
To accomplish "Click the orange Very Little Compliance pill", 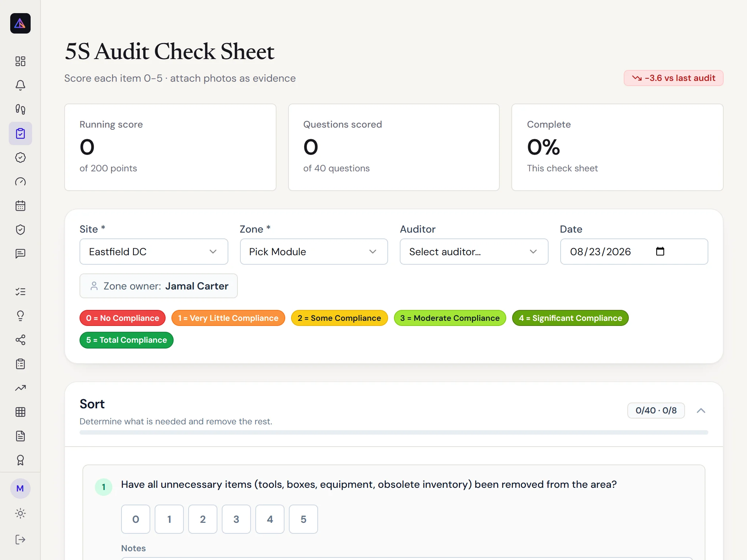I will click(x=228, y=318).
